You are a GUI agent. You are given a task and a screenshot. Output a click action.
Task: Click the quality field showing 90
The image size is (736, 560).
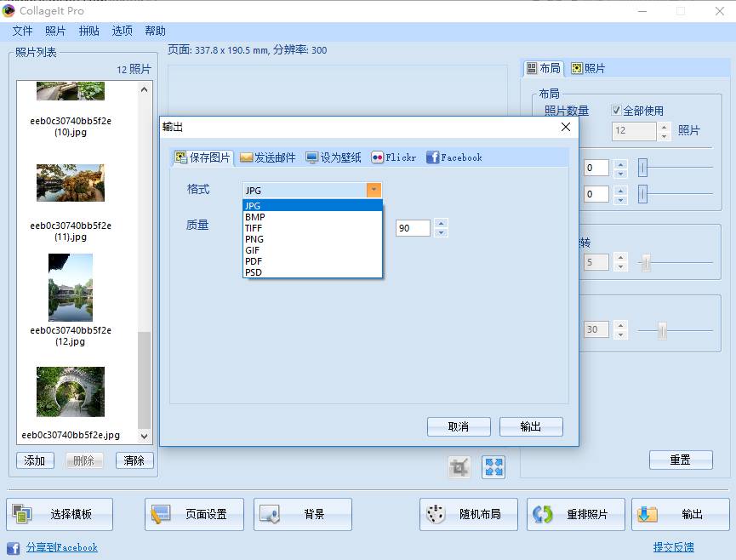click(x=413, y=228)
